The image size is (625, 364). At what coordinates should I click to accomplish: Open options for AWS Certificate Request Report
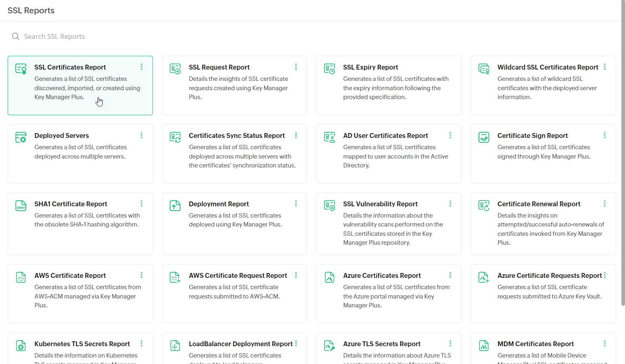click(x=296, y=275)
